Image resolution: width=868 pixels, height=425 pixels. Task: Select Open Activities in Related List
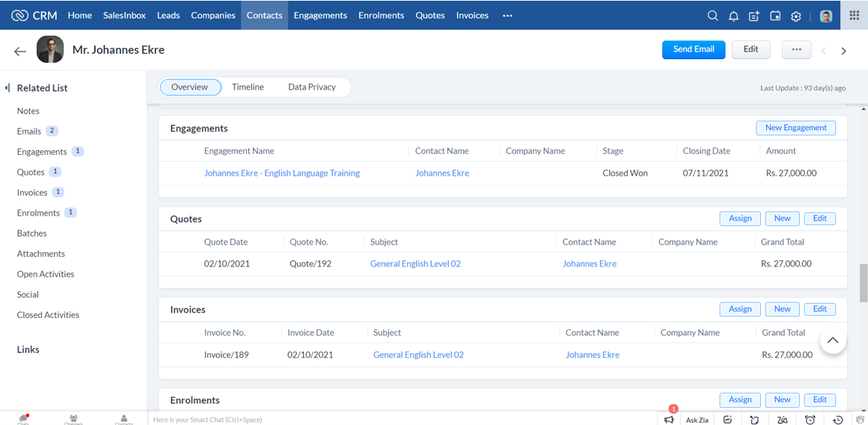pyautogui.click(x=46, y=275)
